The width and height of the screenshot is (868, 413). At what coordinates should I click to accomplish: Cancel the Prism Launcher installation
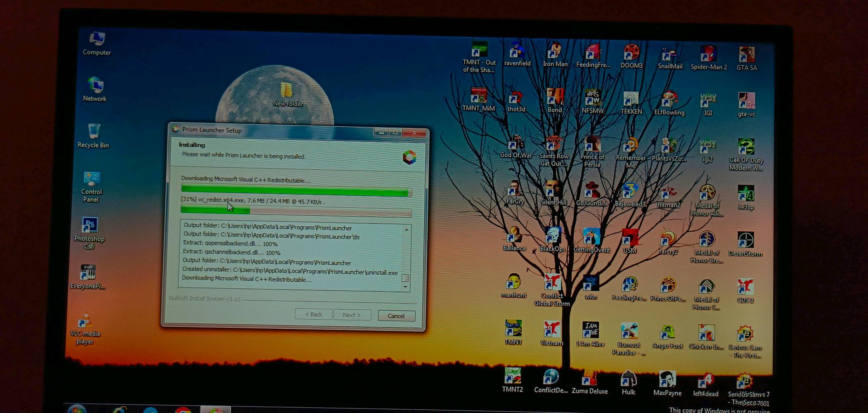tap(396, 316)
